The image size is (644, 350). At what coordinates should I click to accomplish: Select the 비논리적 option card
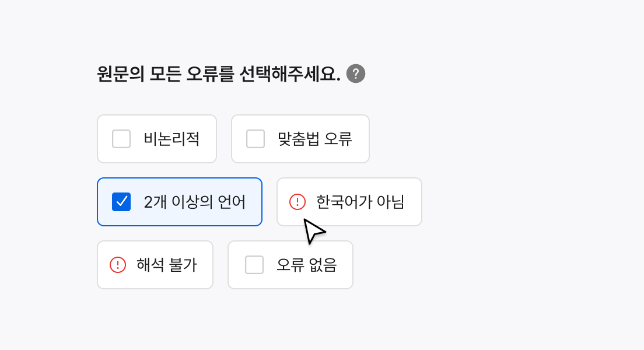click(157, 139)
